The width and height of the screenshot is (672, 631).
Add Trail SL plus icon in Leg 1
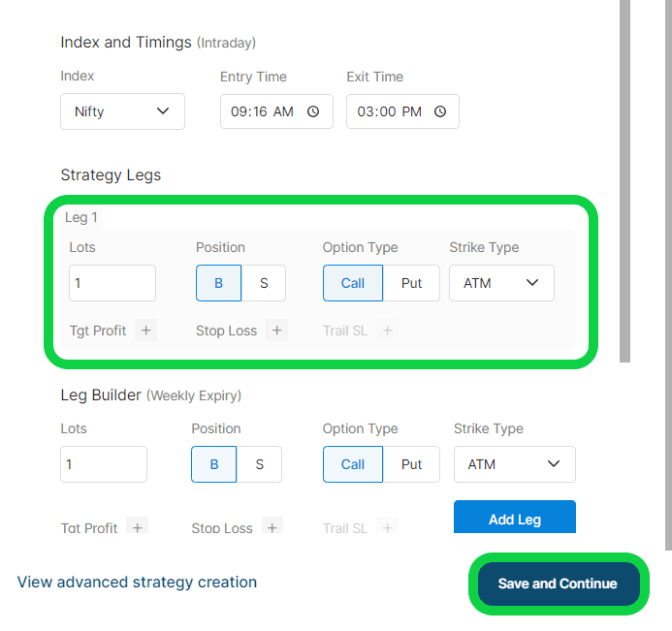(x=388, y=331)
